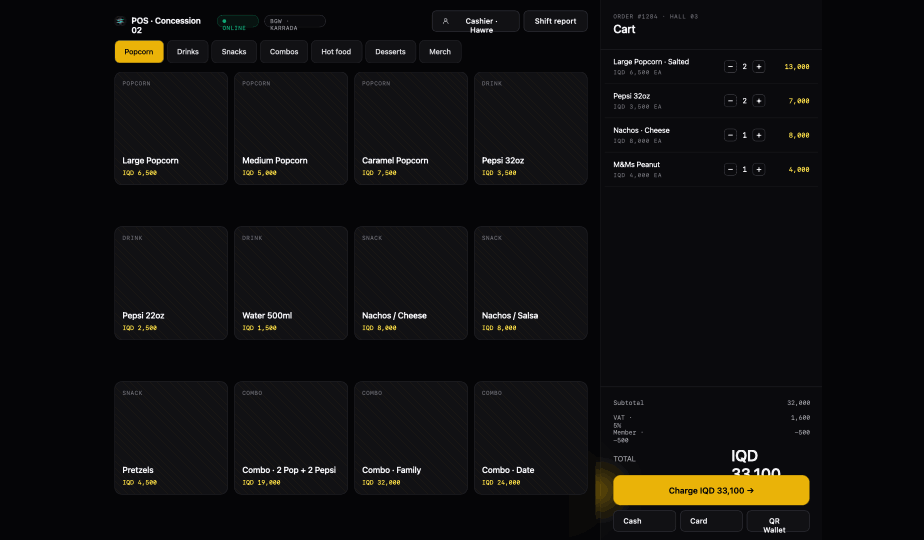The width and height of the screenshot is (924, 540).
Task: Add Pepsi 32oz product card
Action: click(x=530, y=129)
